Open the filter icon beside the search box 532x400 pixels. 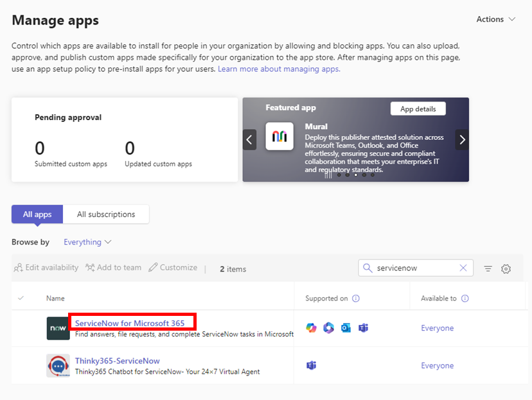pyautogui.click(x=488, y=268)
